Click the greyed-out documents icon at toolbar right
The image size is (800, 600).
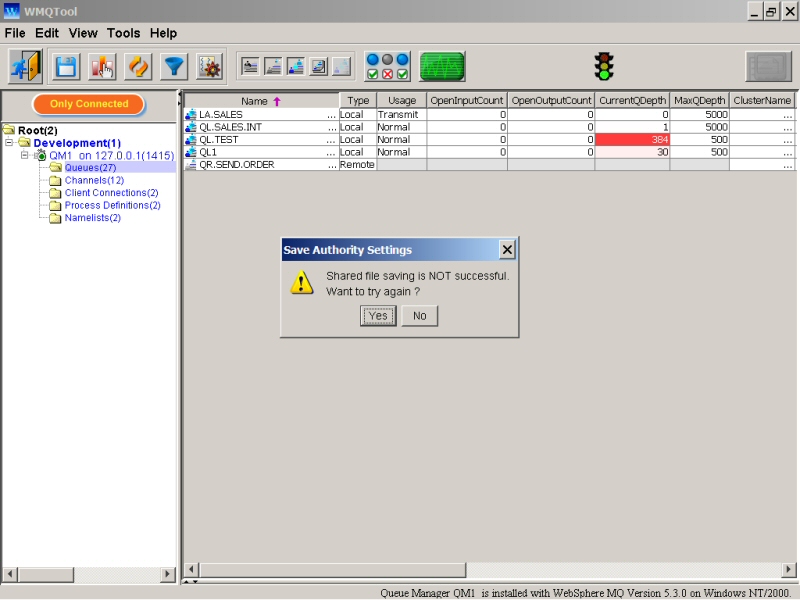768,66
